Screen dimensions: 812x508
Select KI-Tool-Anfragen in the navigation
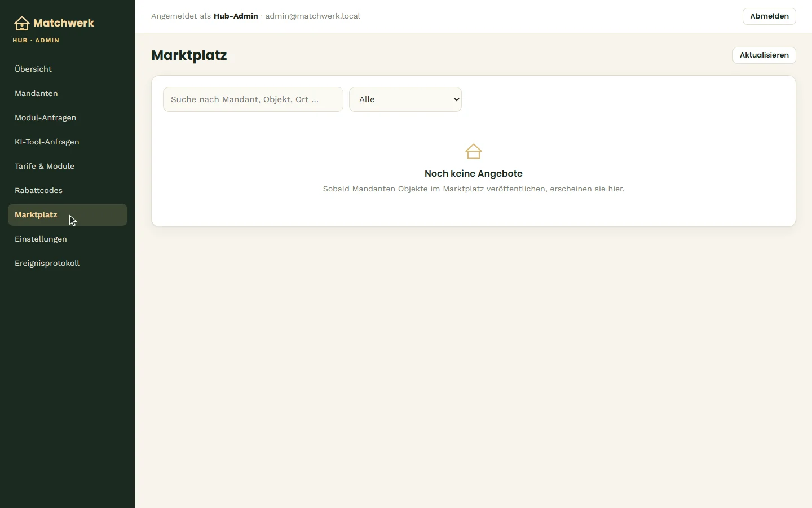pyautogui.click(x=68, y=142)
